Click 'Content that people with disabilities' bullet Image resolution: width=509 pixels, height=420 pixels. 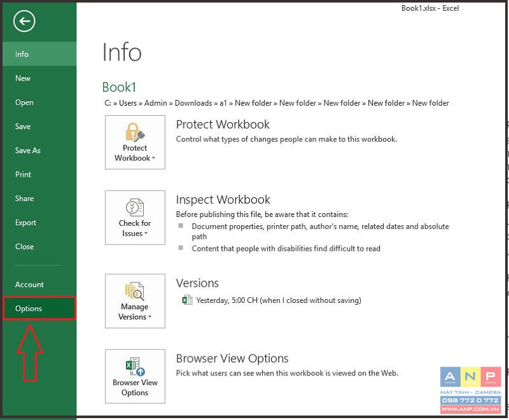coord(286,249)
